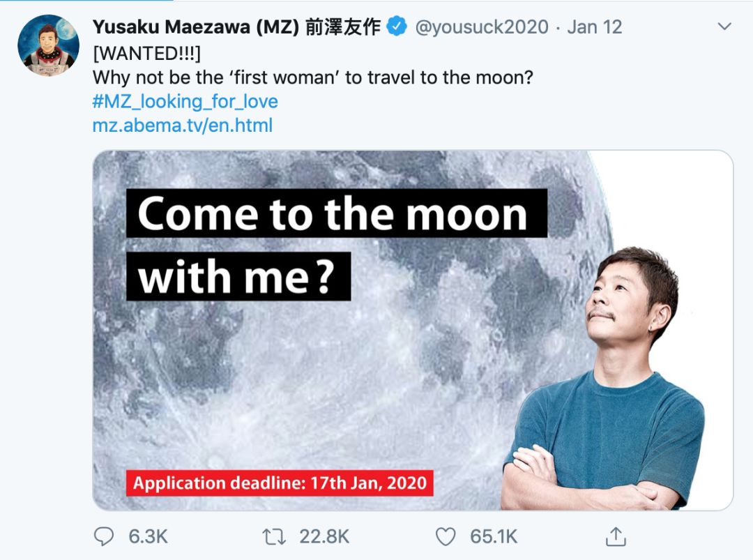View the 22.8K retweets count
This screenshot has width=753, height=560.
[325, 536]
